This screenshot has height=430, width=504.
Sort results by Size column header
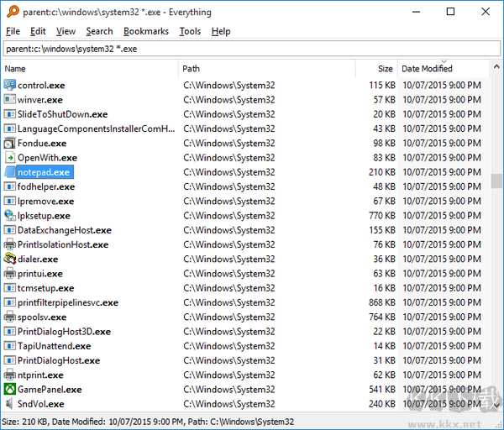point(376,69)
